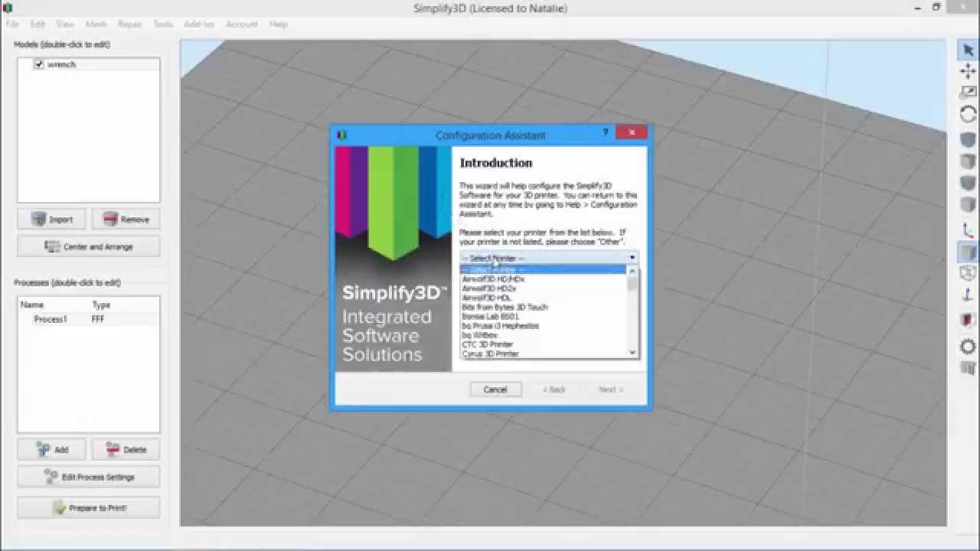Click the Simplify3D app icon in title bar
The image size is (980, 551).
(x=8, y=8)
